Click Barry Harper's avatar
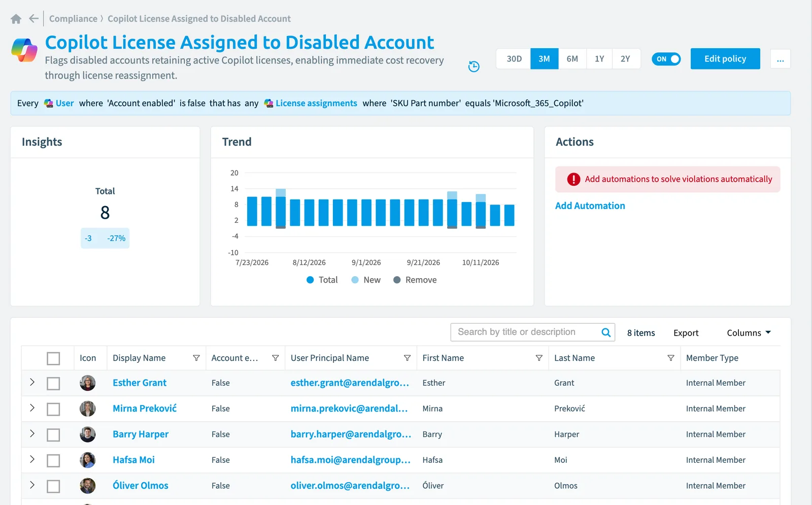Image resolution: width=812 pixels, height=505 pixels. point(88,434)
